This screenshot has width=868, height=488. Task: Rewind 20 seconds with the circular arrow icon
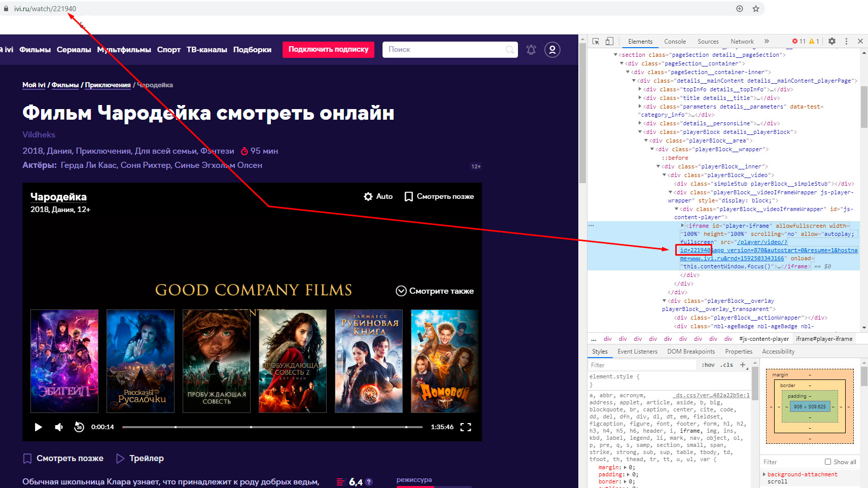coord(79,427)
